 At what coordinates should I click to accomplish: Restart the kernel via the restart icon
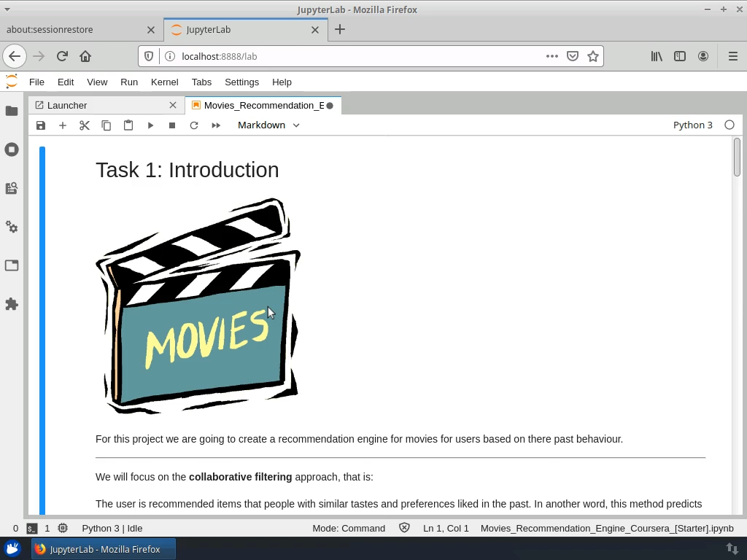(x=194, y=125)
